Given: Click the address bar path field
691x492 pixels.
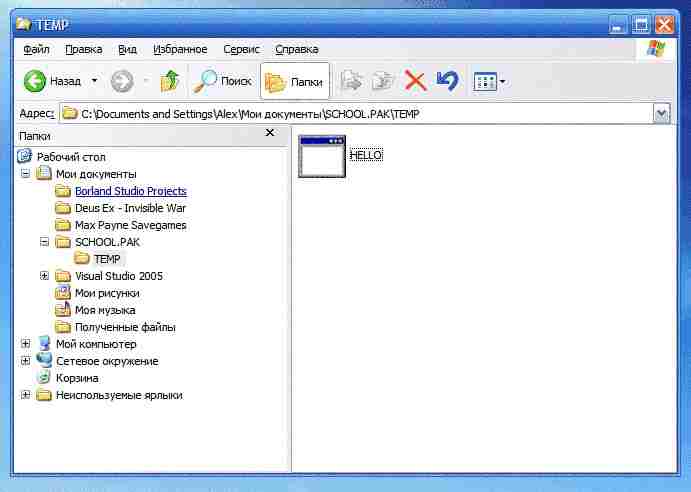Looking at the screenshot, I should (x=356, y=114).
